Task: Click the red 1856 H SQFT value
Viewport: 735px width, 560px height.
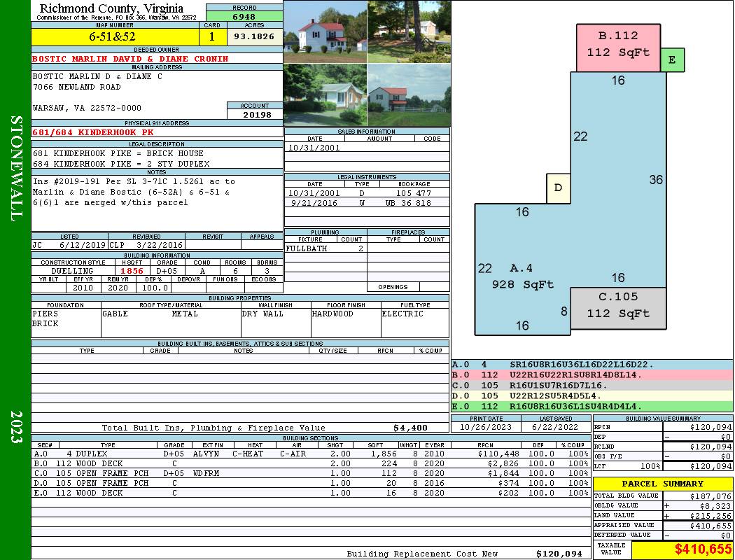Action: tap(132, 271)
